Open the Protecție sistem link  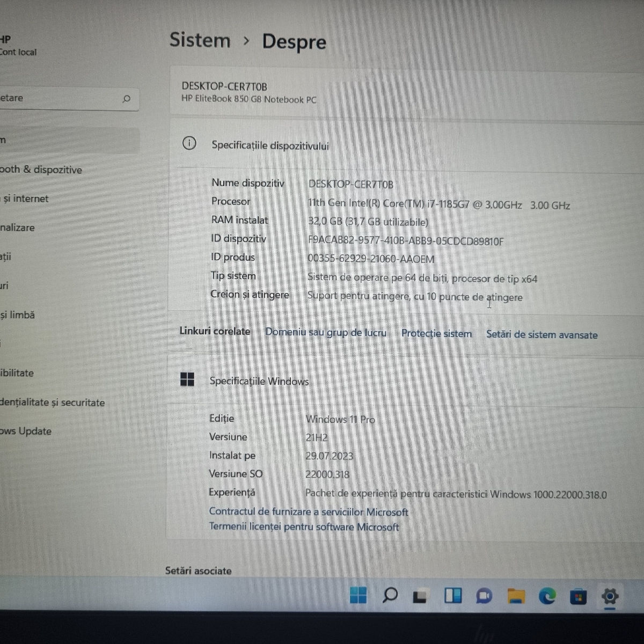pyautogui.click(x=436, y=333)
